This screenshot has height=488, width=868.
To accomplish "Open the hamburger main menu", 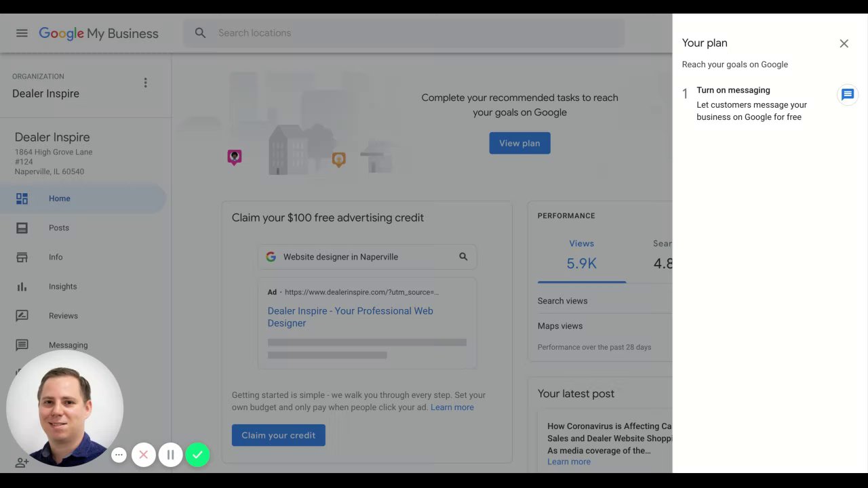I will click(22, 33).
